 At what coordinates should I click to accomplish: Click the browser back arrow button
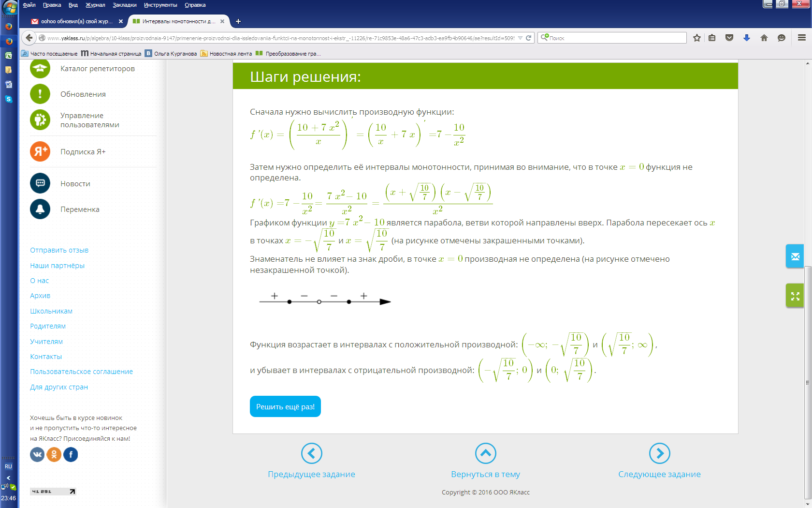[x=29, y=38]
